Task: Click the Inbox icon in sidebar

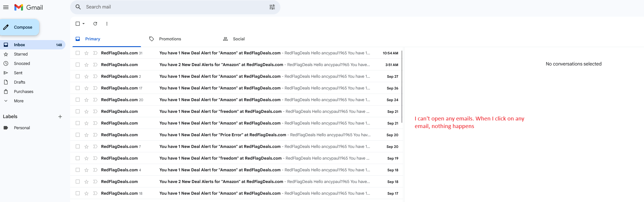Action: 6,45
